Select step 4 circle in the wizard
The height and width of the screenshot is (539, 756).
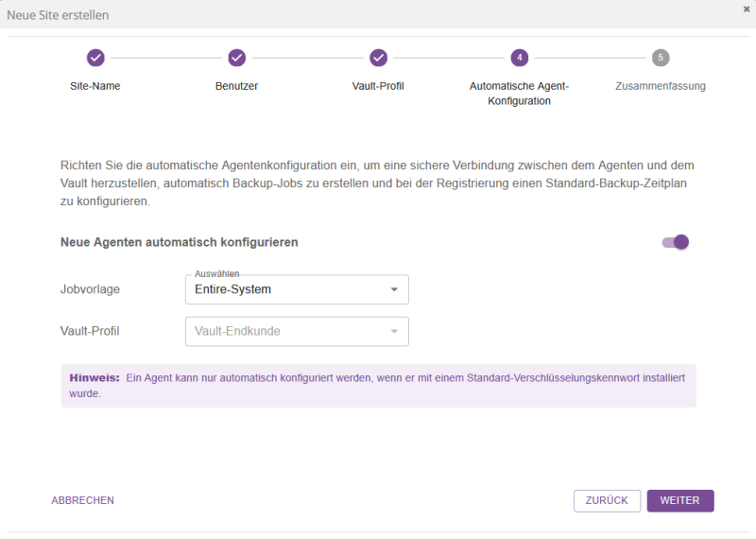519,58
